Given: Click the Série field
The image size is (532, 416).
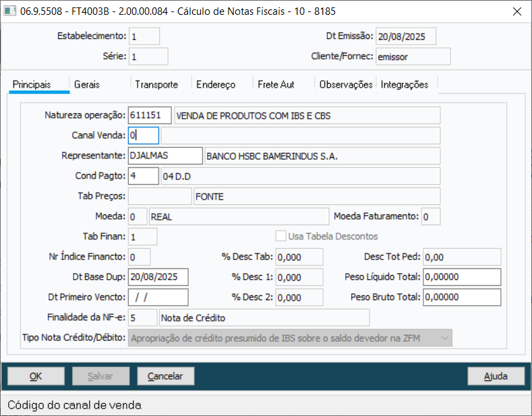Looking at the screenshot, I should 148,57.
